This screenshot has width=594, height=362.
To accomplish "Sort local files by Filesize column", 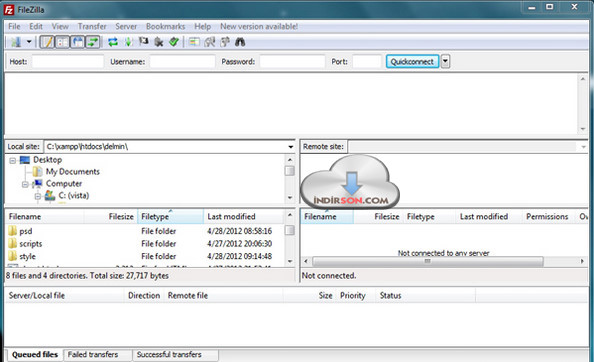I will coord(111,217).
